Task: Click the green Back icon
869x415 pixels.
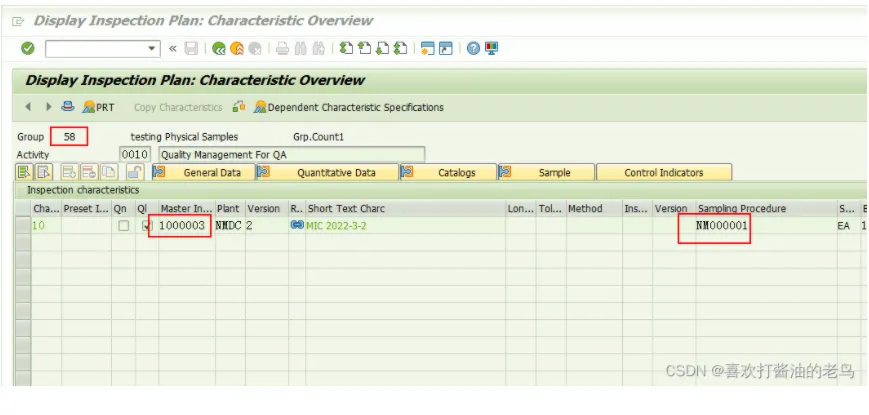Action: (219, 49)
